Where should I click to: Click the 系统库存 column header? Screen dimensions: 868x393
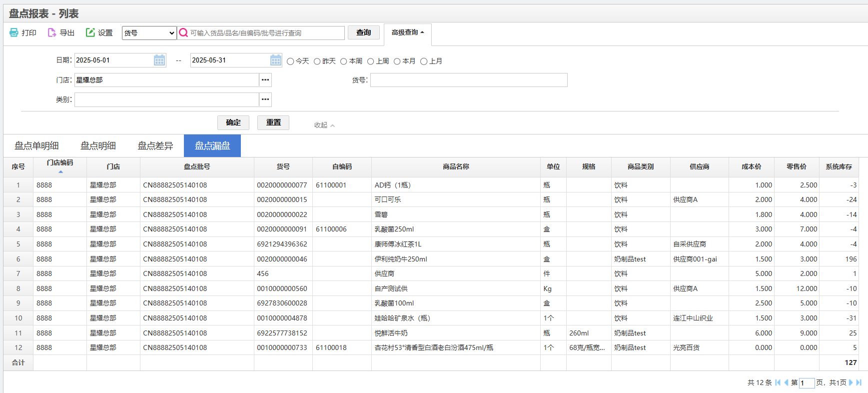[x=839, y=167]
